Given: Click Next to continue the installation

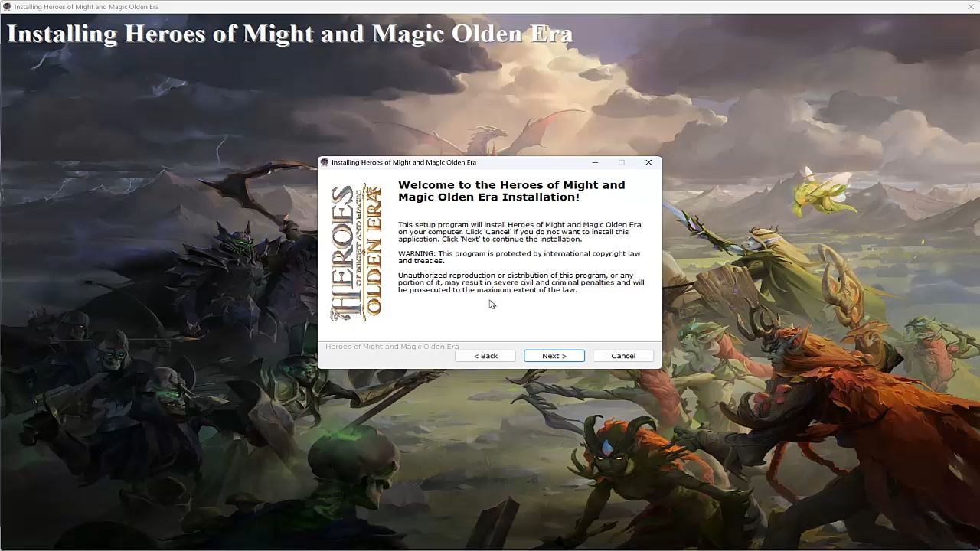Looking at the screenshot, I should coord(554,356).
